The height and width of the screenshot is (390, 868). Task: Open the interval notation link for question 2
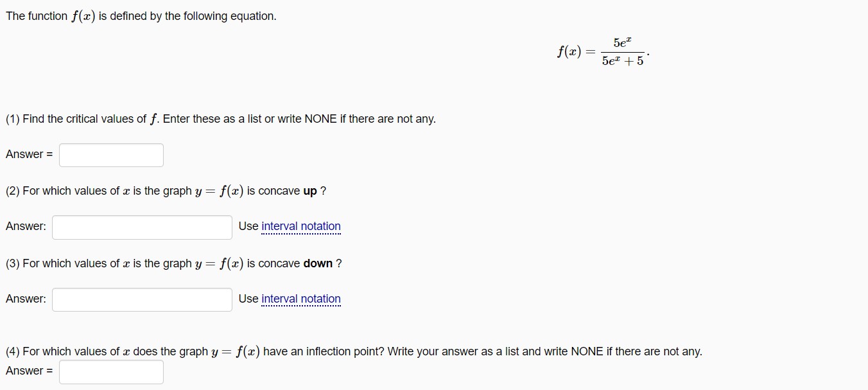point(301,226)
